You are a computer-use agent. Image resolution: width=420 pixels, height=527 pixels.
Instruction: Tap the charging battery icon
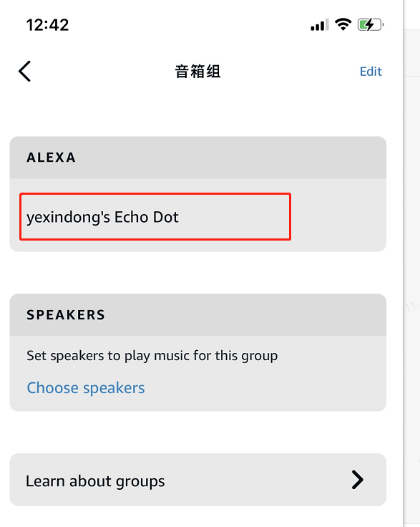point(371,24)
